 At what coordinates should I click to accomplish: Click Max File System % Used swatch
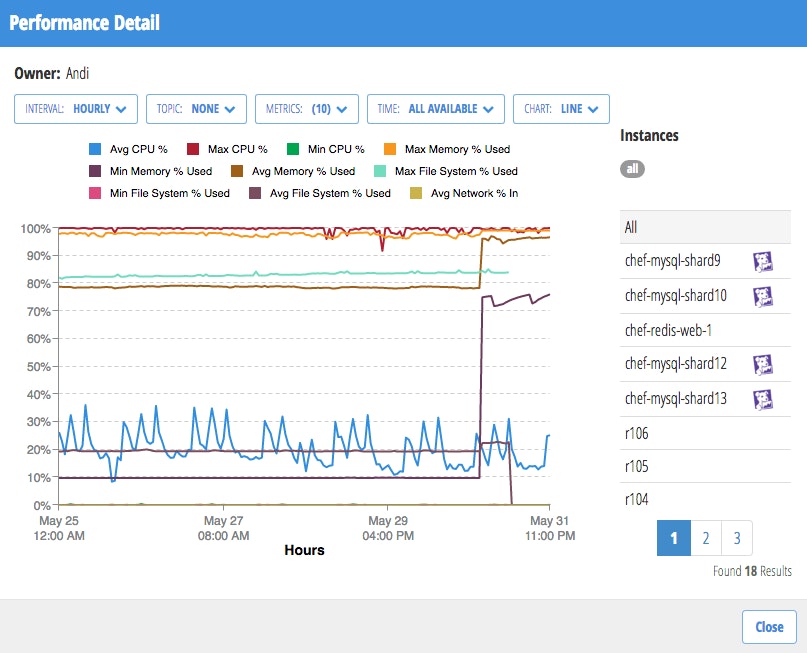coord(380,171)
